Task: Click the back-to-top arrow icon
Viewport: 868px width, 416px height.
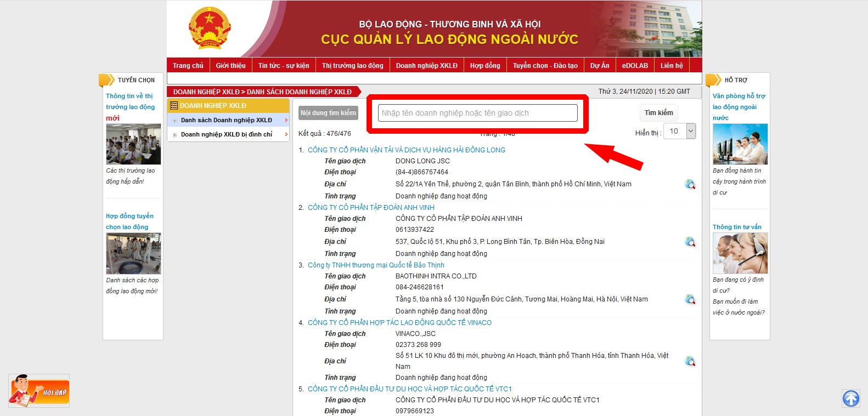Action: 851,398
